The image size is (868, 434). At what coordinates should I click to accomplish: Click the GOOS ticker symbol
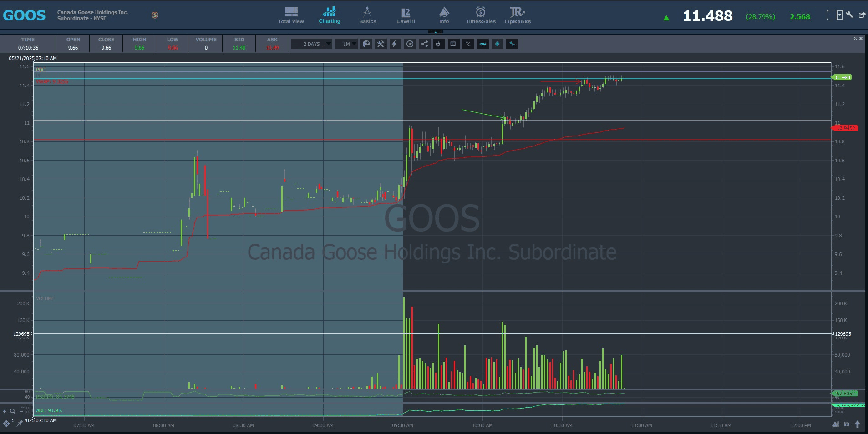coord(24,15)
